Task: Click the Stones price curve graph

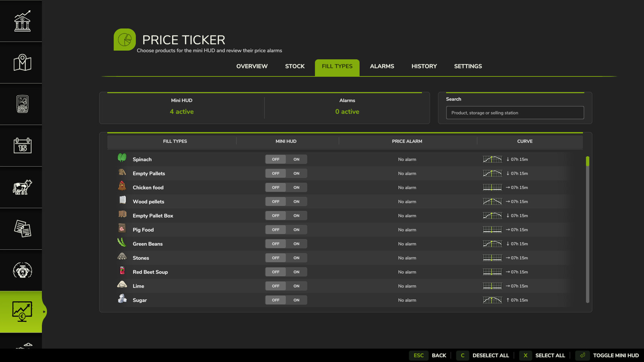Action: coord(492,258)
